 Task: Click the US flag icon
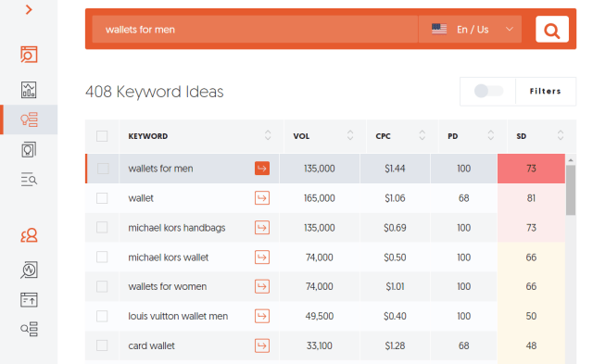(x=439, y=29)
